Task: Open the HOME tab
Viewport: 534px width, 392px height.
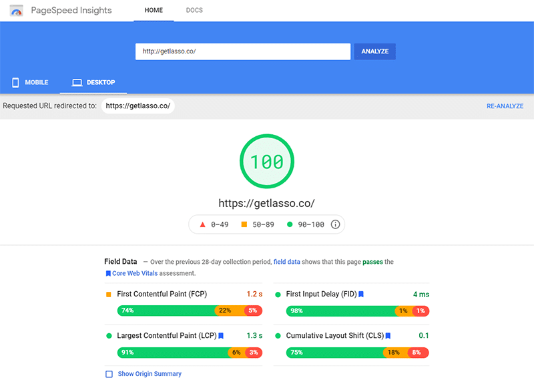Action: point(154,11)
